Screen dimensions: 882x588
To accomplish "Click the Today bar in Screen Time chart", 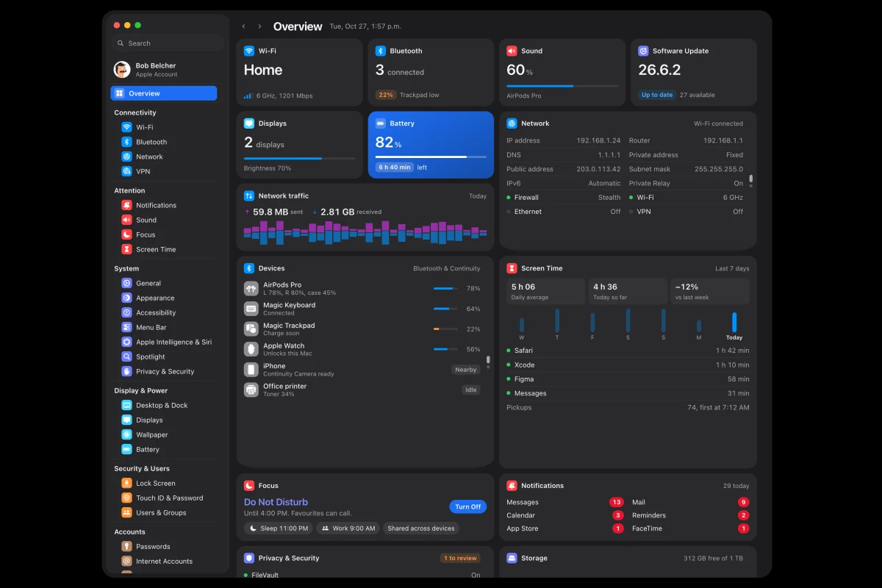I will tap(734, 322).
